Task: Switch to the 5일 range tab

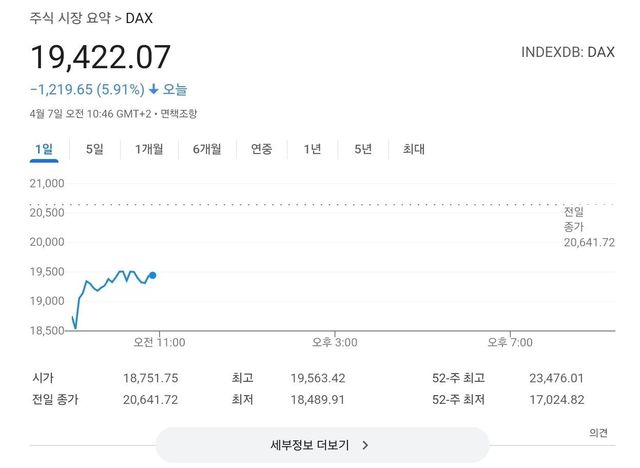Action: click(x=95, y=150)
